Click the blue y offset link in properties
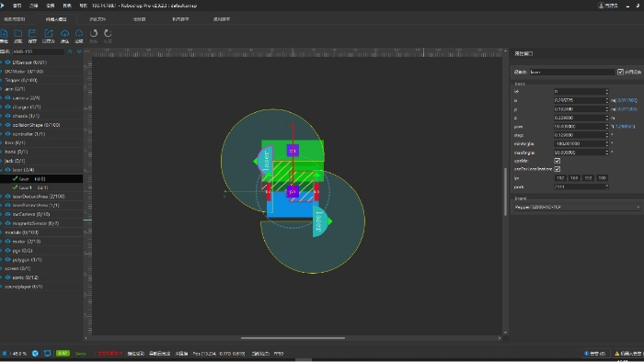This screenshot has width=644, height=362. tap(627, 109)
